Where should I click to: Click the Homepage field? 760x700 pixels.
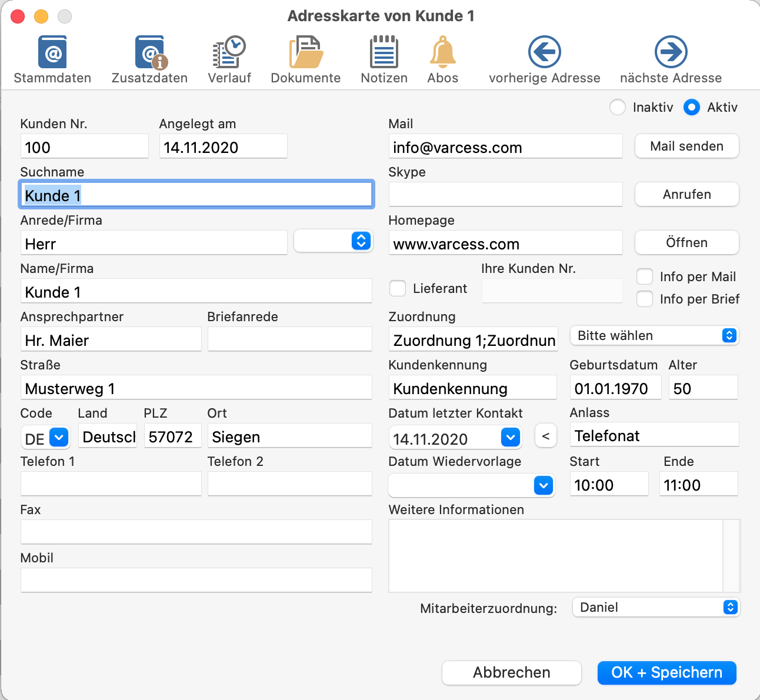[506, 242]
